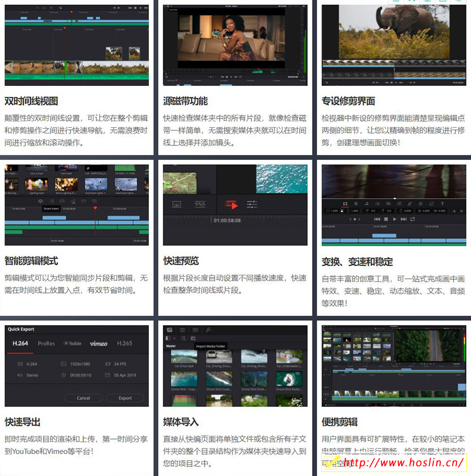Go to previous keyframe arrow
471x476 pixels.
click(x=350, y=219)
